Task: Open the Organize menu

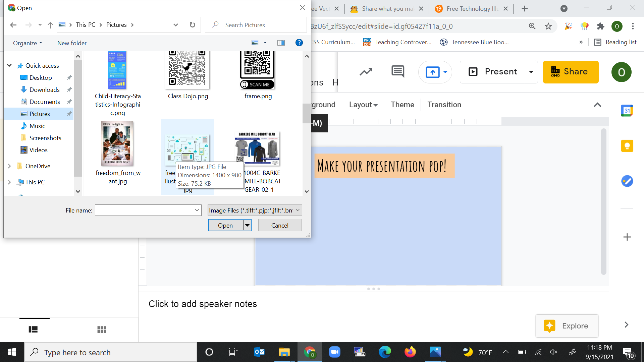Action: [27, 43]
